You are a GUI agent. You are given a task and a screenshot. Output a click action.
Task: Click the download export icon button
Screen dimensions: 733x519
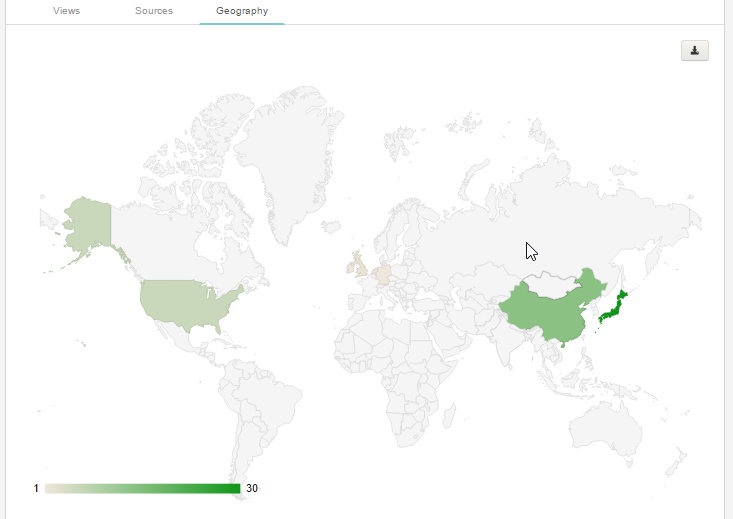tap(695, 50)
